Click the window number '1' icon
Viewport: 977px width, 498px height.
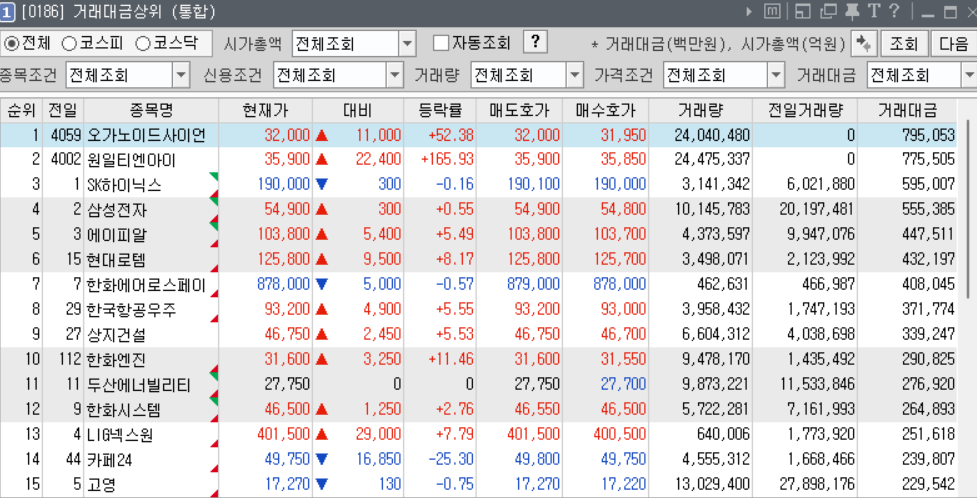(x=8, y=11)
